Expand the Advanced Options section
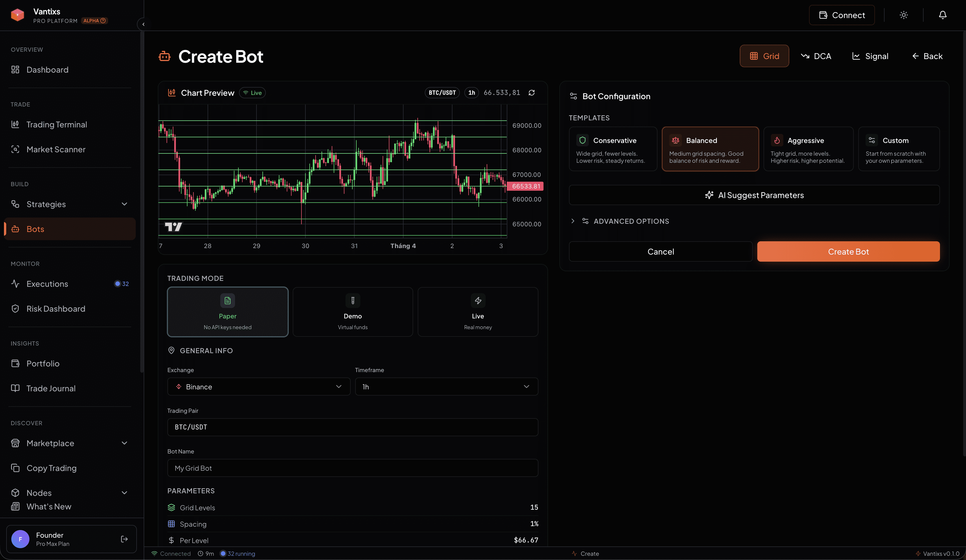966x560 pixels. [x=631, y=221]
